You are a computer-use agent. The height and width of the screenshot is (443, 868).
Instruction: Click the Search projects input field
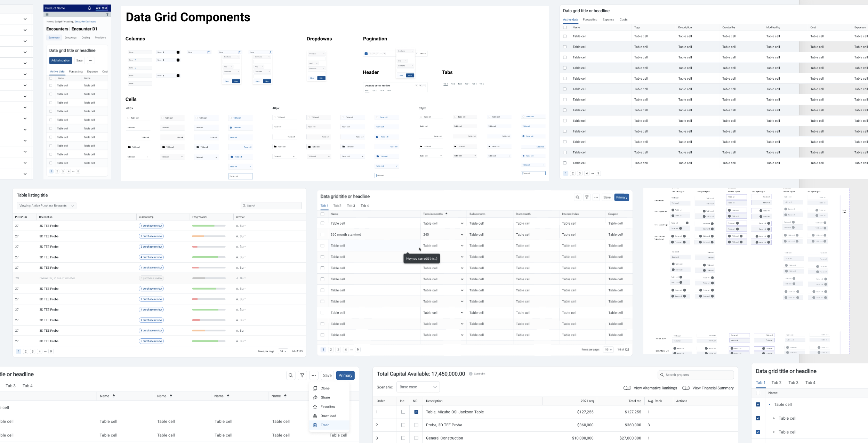pos(696,375)
